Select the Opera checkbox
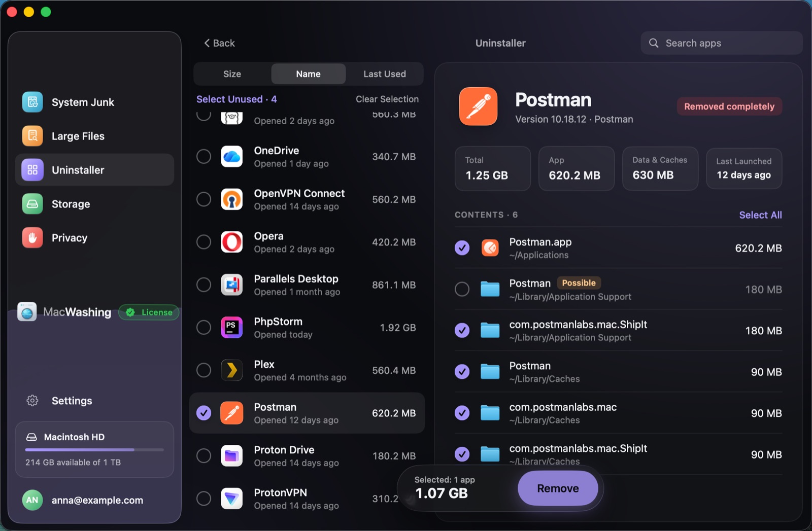This screenshot has height=531, width=812. [x=204, y=242]
